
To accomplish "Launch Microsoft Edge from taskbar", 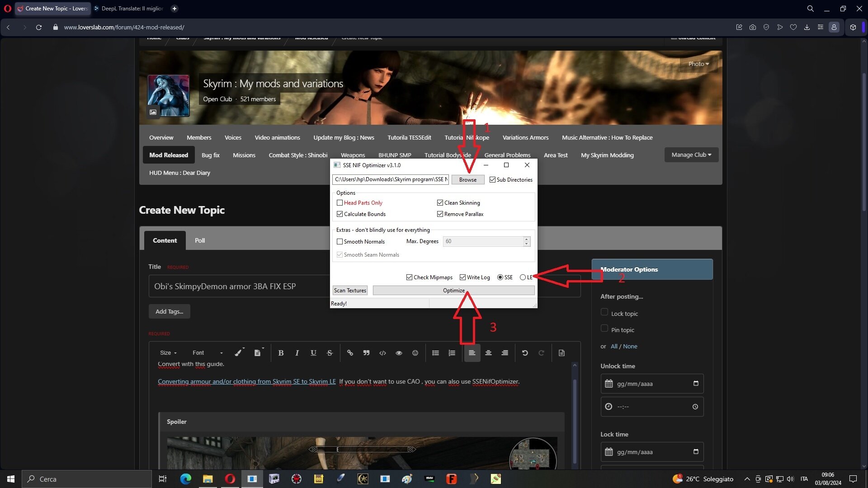I will click(186, 479).
